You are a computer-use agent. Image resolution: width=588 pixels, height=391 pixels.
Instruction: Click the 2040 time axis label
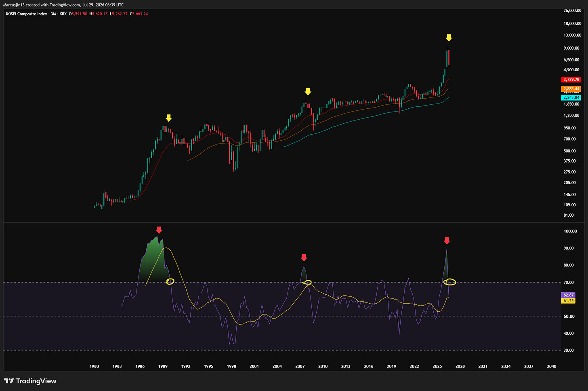click(552, 366)
